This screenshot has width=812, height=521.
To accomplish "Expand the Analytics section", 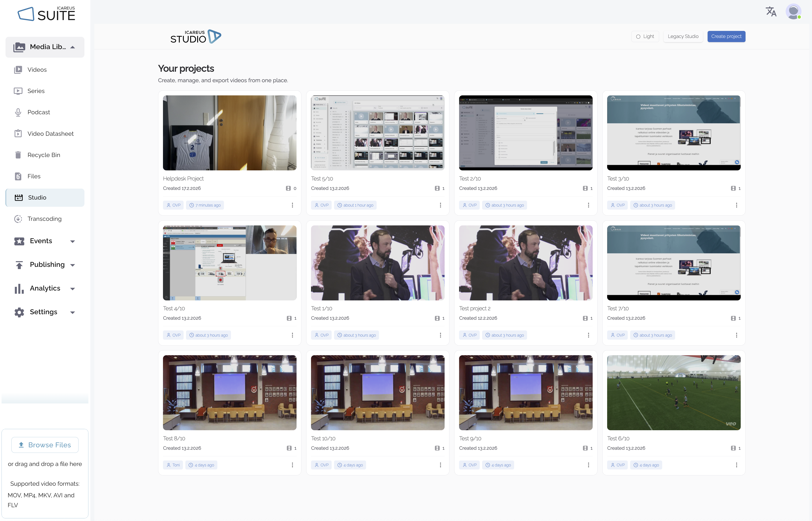I will point(72,289).
